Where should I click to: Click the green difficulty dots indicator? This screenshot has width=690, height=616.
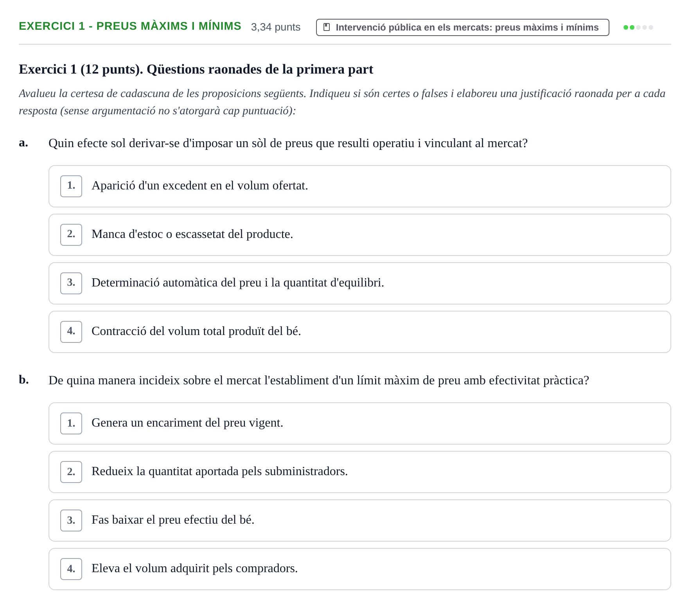click(x=638, y=27)
